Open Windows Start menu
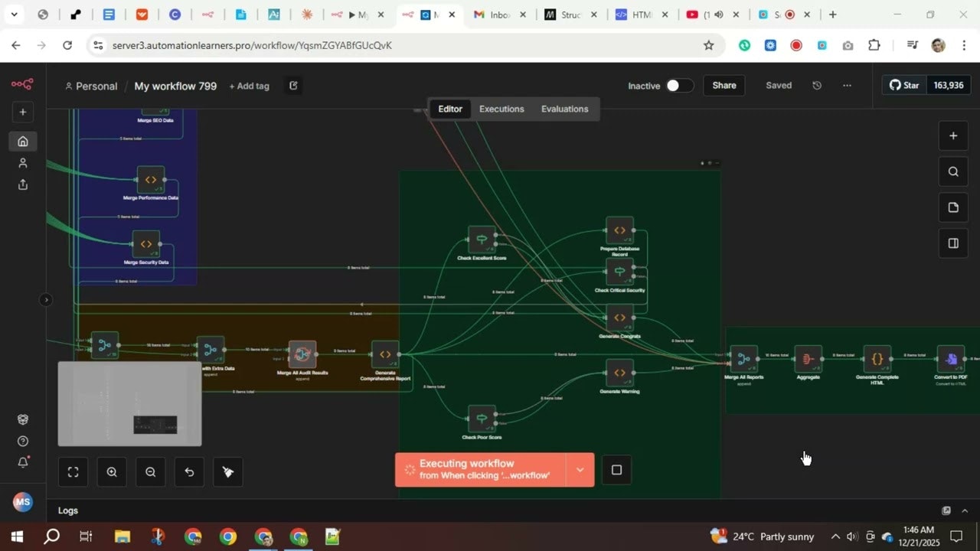This screenshot has width=980, height=551. click(x=17, y=536)
